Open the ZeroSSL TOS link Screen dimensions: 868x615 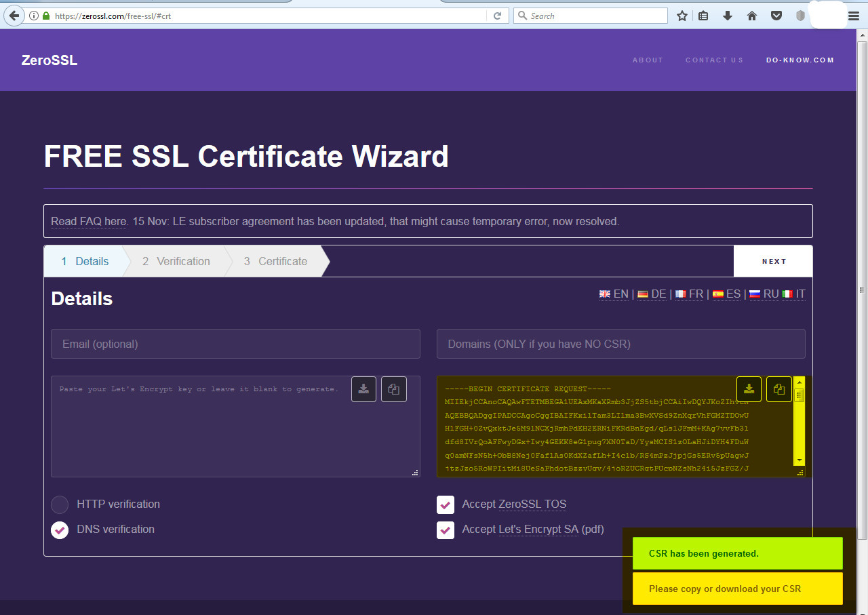[x=532, y=504]
